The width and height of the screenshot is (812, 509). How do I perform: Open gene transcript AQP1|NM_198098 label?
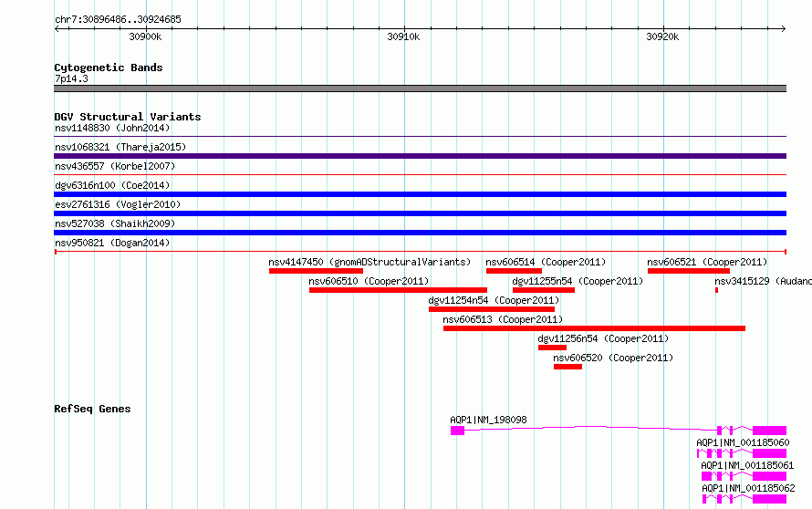488,420
